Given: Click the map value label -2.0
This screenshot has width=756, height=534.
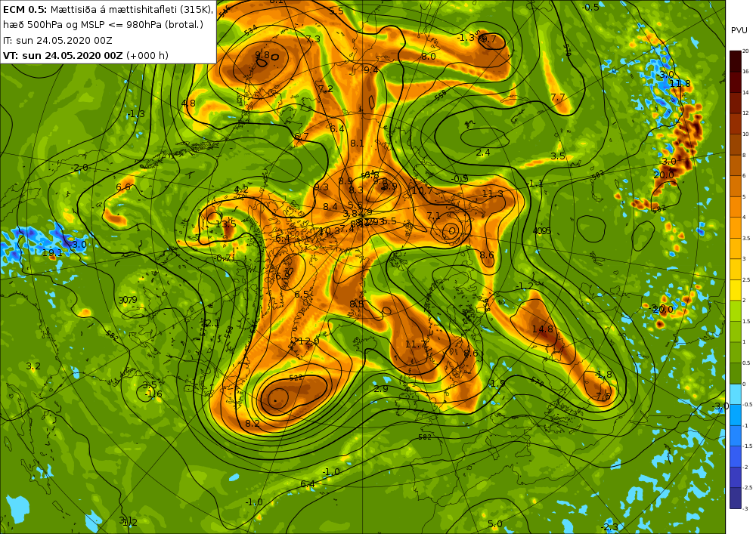Looking at the screenshot, I should [x=79, y=168].
